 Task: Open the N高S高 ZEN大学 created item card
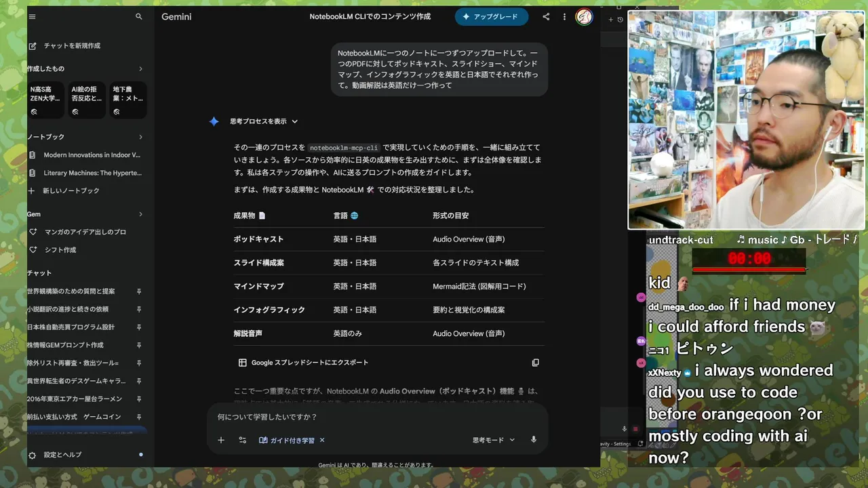click(x=46, y=100)
